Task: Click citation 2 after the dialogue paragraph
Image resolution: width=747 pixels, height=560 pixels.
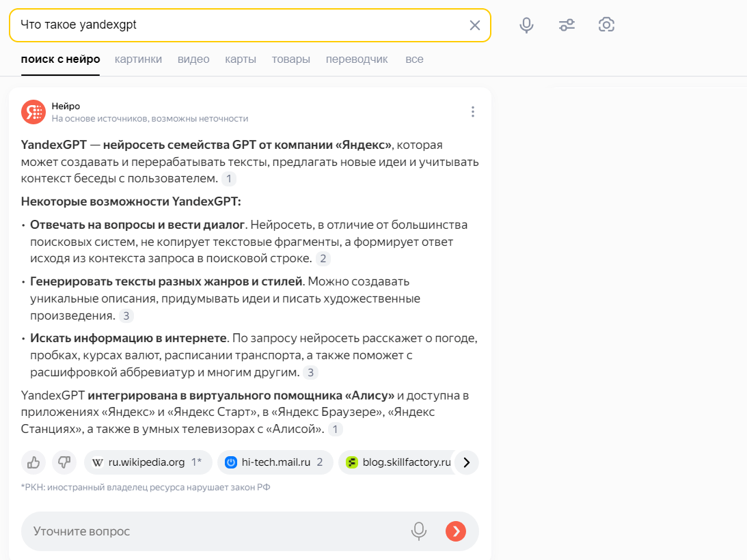Action: tap(323, 259)
